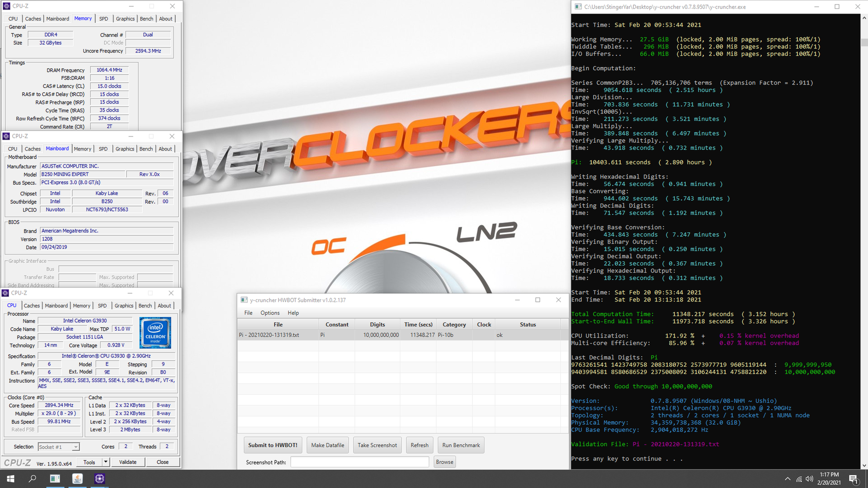
Task: Open the taskbar clock showing 1:17 PM
Action: click(x=829, y=479)
